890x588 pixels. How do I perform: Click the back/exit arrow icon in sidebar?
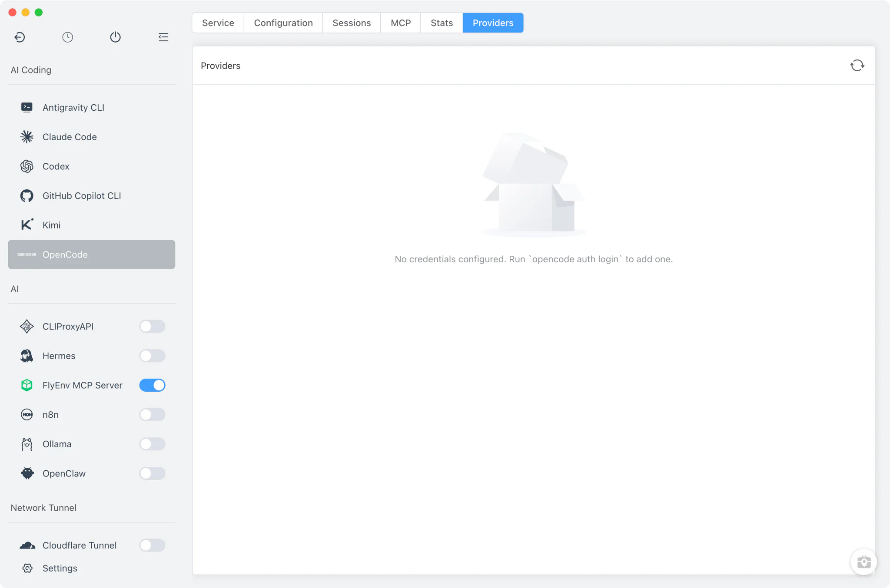tap(20, 37)
